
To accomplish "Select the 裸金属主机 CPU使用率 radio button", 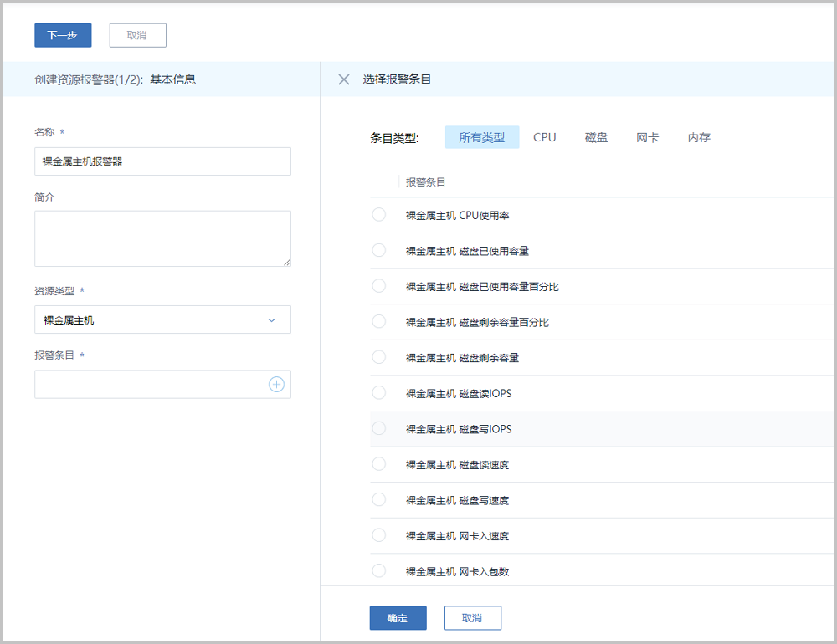I will coord(378,215).
